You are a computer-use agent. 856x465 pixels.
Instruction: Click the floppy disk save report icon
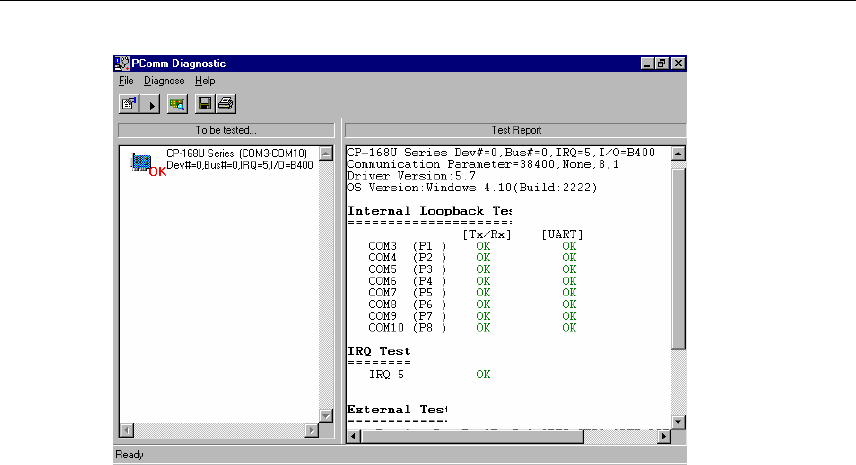[x=205, y=103]
